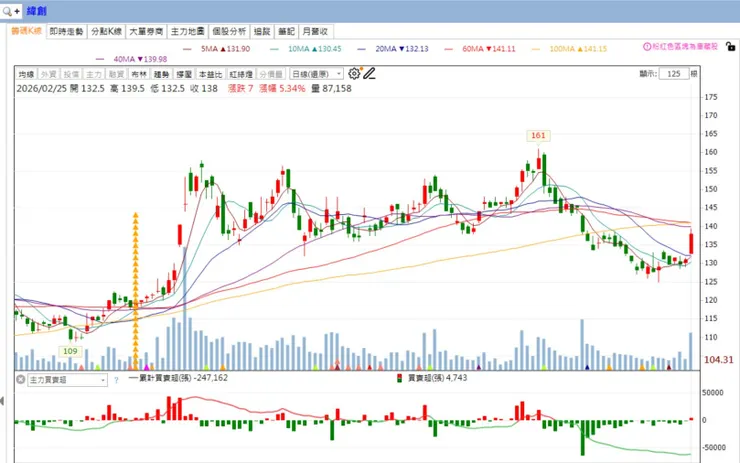740x463 pixels.
Task: Click the 104.31 value on the right axis
Action: (718, 360)
